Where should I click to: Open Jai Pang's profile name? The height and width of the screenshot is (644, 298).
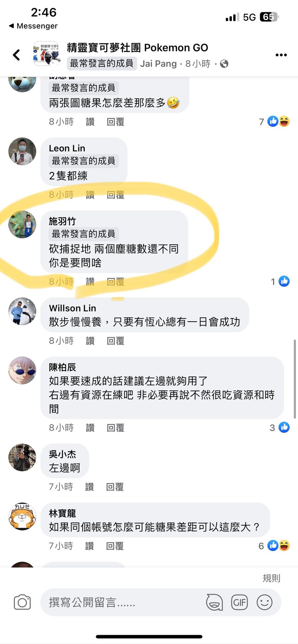point(158,64)
